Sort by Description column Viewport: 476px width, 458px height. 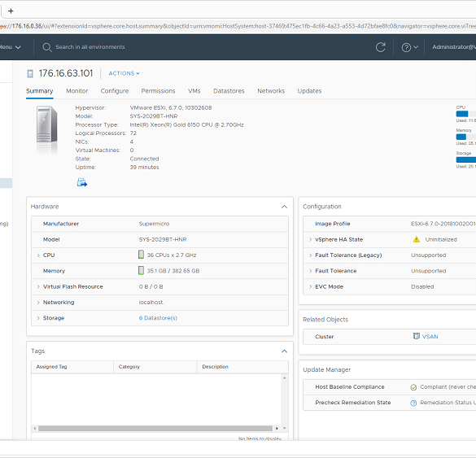pyautogui.click(x=242, y=367)
